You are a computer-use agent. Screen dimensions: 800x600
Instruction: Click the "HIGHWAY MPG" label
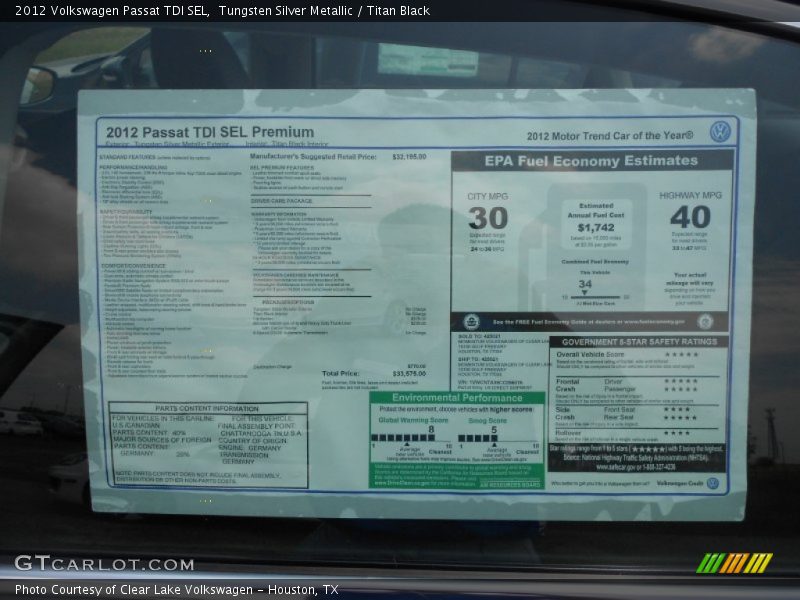(x=690, y=195)
